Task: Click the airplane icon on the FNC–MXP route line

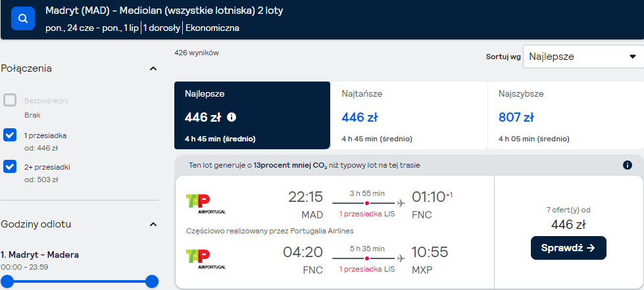Action: pos(401,258)
